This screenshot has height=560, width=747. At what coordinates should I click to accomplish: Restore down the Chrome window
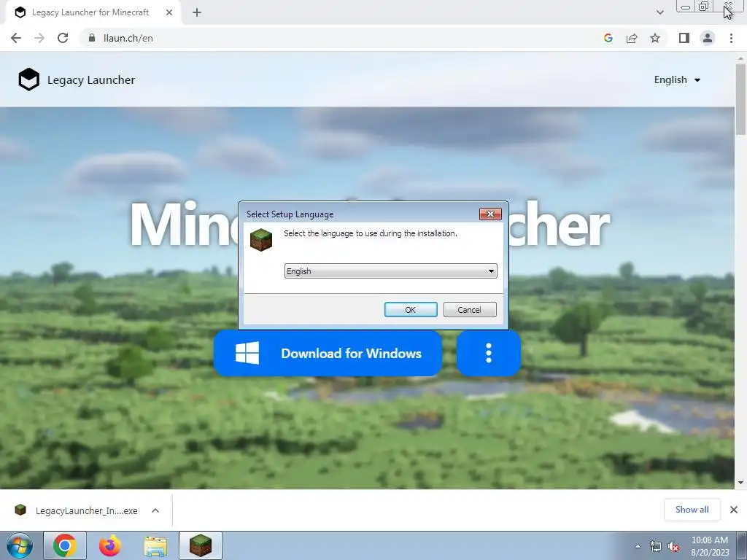(704, 7)
